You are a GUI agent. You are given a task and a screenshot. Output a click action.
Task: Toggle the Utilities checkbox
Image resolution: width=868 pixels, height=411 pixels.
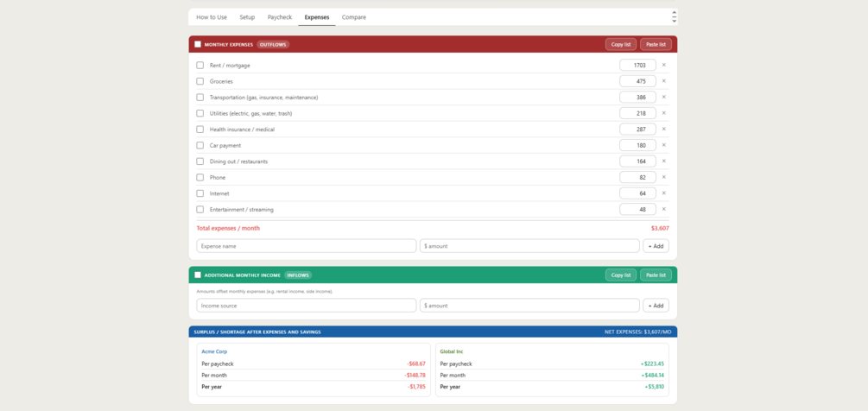(200, 113)
